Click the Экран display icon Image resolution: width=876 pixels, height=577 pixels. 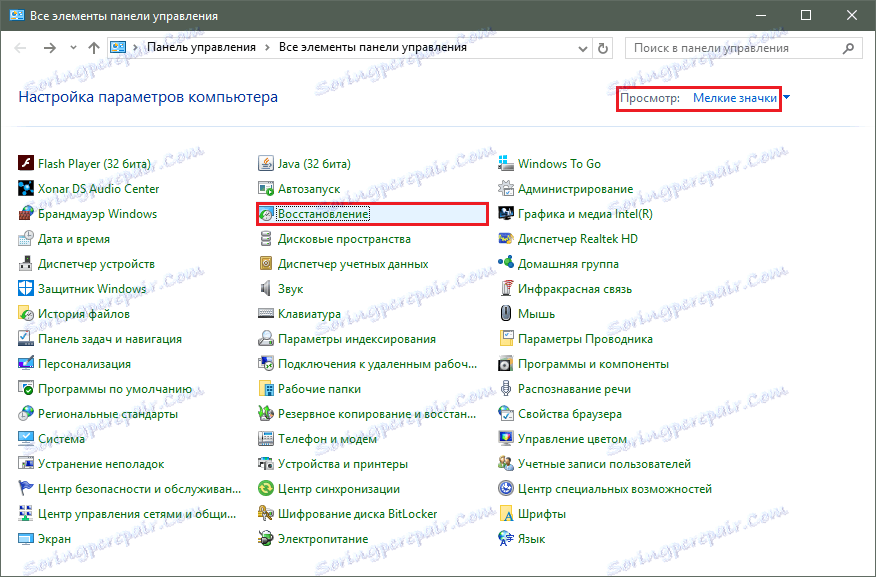coord(26,539)
